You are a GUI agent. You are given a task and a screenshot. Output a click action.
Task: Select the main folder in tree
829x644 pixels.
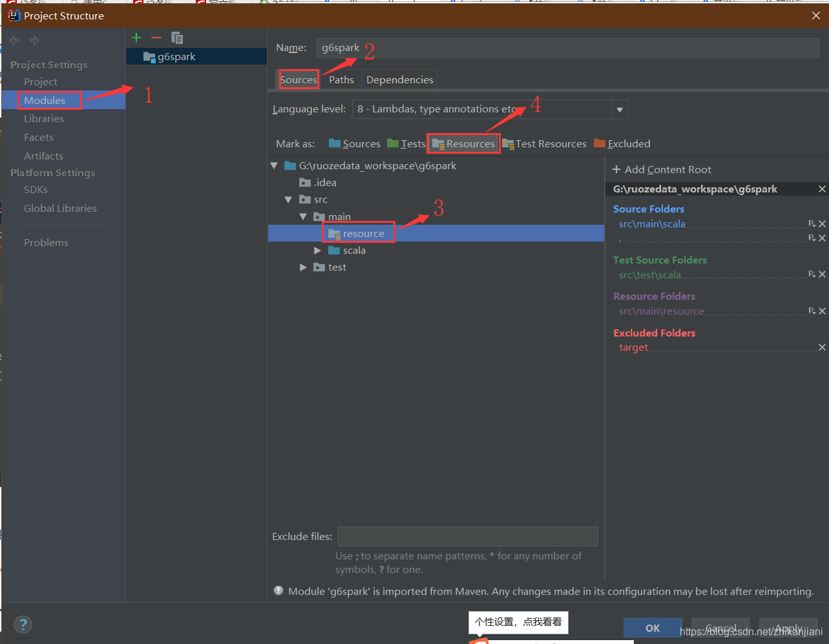[x=332, y=216]
